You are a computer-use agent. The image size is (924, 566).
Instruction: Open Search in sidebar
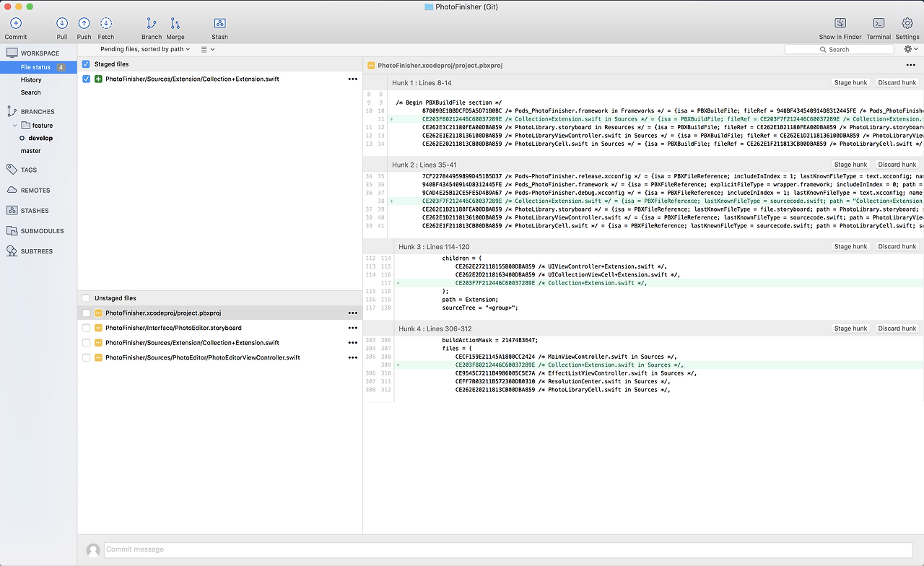31,92
